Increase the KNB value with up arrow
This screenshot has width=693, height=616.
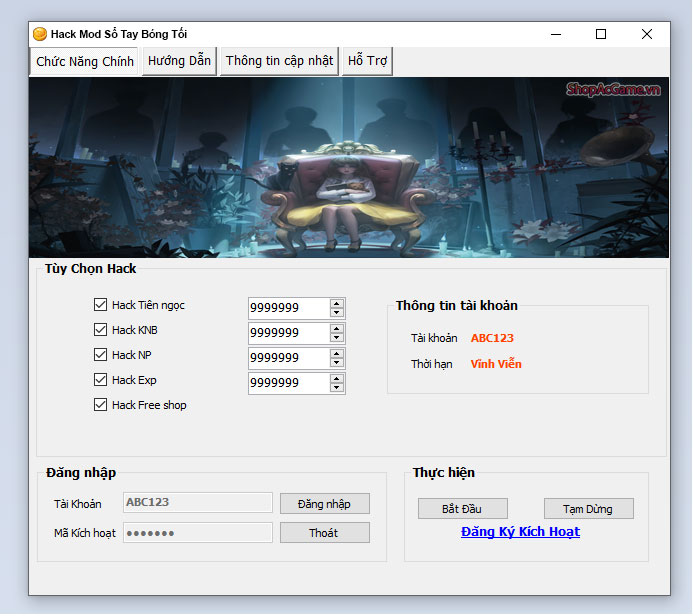pyautogui.click(x=337, y=329)
